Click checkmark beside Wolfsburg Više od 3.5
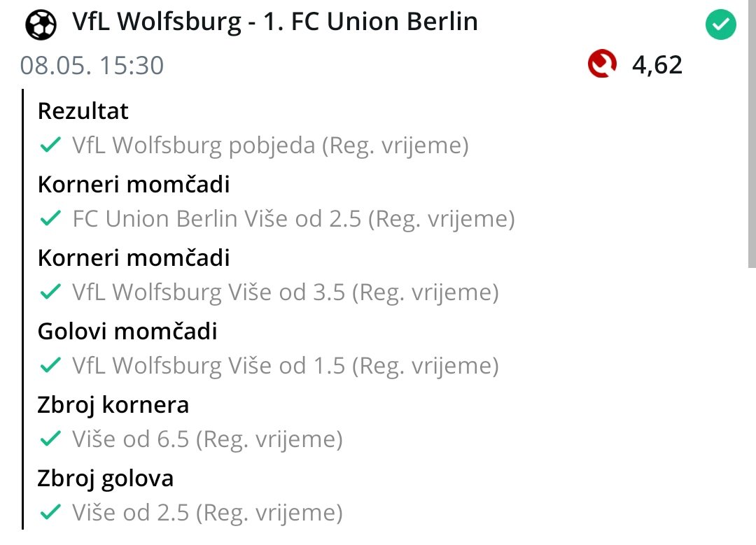Viewport: 756px width, 545px height. 50,292
